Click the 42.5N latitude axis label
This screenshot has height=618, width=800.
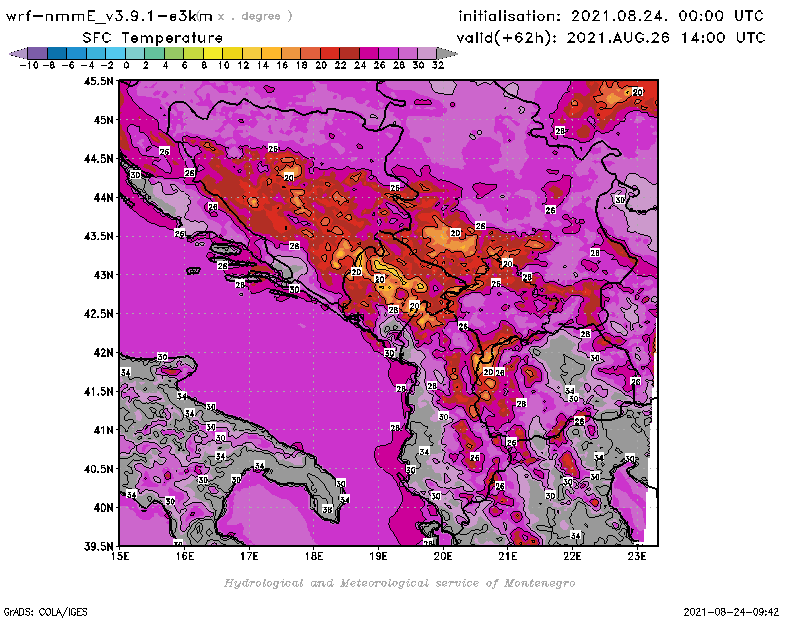pyautogui.click(x=98, y=314)
